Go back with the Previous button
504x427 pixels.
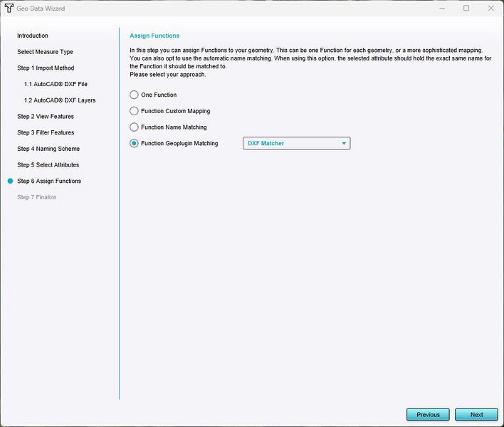428,414
